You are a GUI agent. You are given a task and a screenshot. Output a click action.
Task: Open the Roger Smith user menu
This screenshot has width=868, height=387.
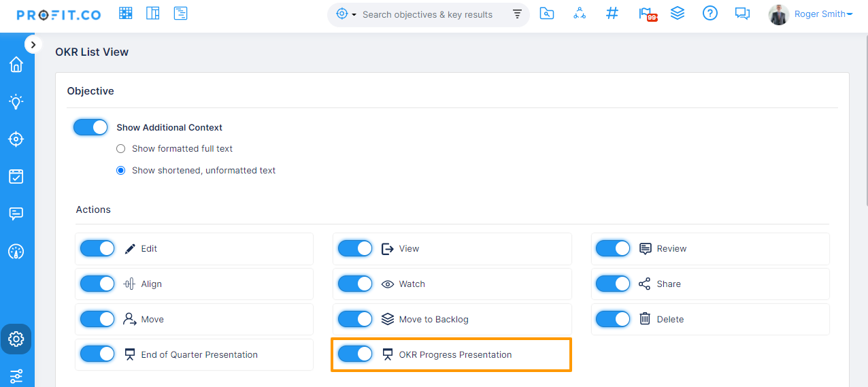click(824, 14)
